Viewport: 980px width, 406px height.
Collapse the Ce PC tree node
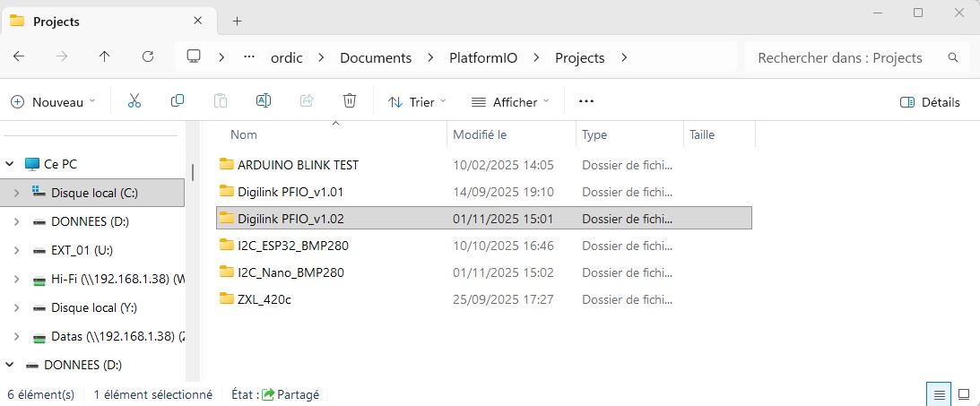(9, 164)
